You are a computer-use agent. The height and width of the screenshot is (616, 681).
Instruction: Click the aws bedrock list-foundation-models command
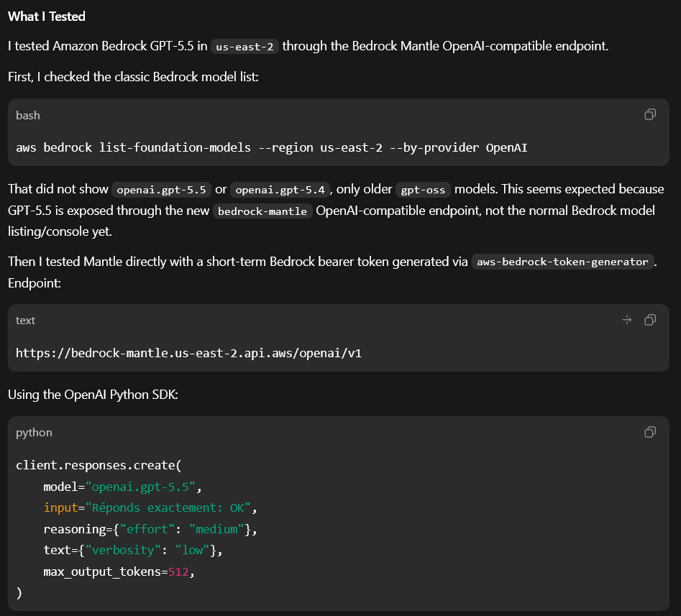point(271,147)
